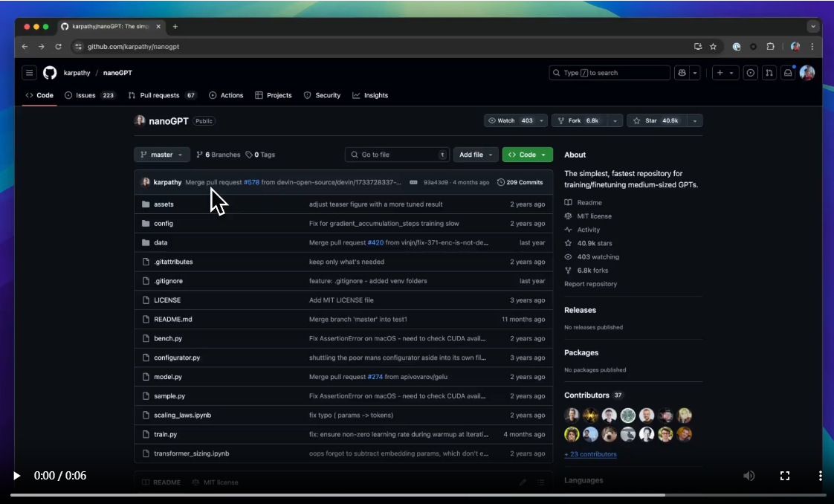Mute the video volume
Screen dimensions: 834x504
pyautogui.click(x=749, y=476)
